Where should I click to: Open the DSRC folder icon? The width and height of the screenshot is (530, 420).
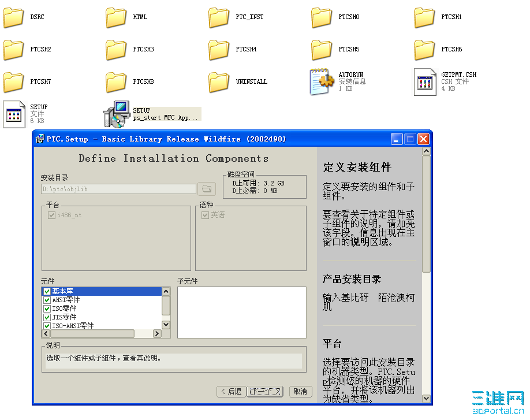(x=13, y=17)
